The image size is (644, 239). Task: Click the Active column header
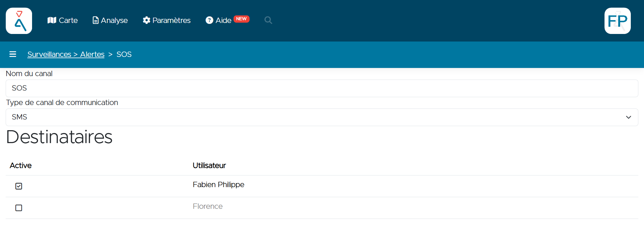click(21, 165)
